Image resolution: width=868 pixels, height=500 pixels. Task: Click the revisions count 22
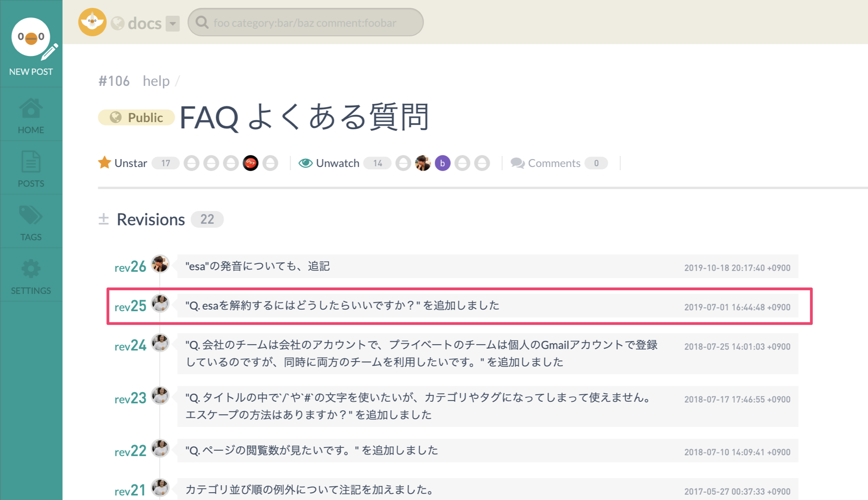coord(207,219)
